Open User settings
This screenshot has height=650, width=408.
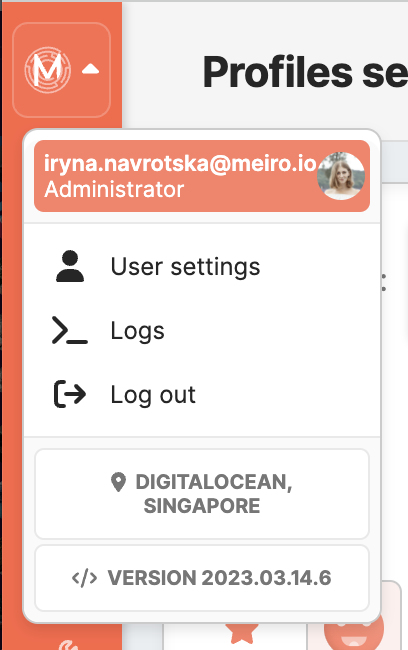(x=202, y=267)
